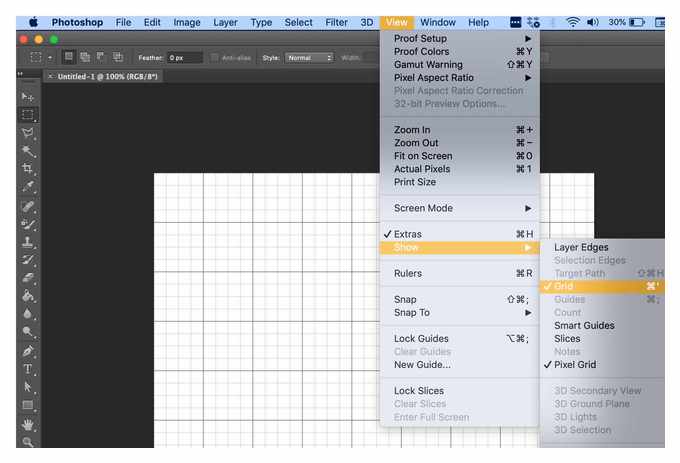Toggle Lock Guides in View menu

[460, 339]
